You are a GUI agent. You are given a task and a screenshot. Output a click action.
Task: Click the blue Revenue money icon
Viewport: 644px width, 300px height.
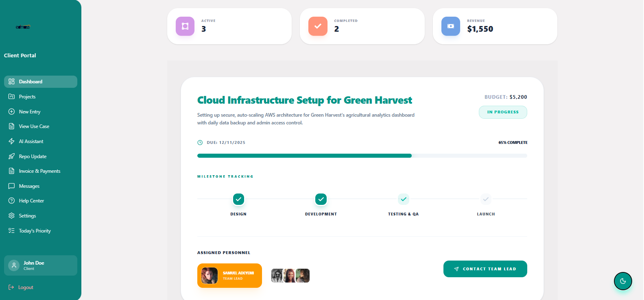(x=451, y=26)
